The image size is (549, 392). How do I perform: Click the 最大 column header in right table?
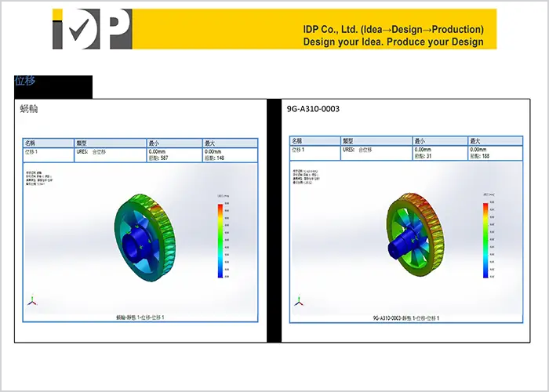coord(475,140)
